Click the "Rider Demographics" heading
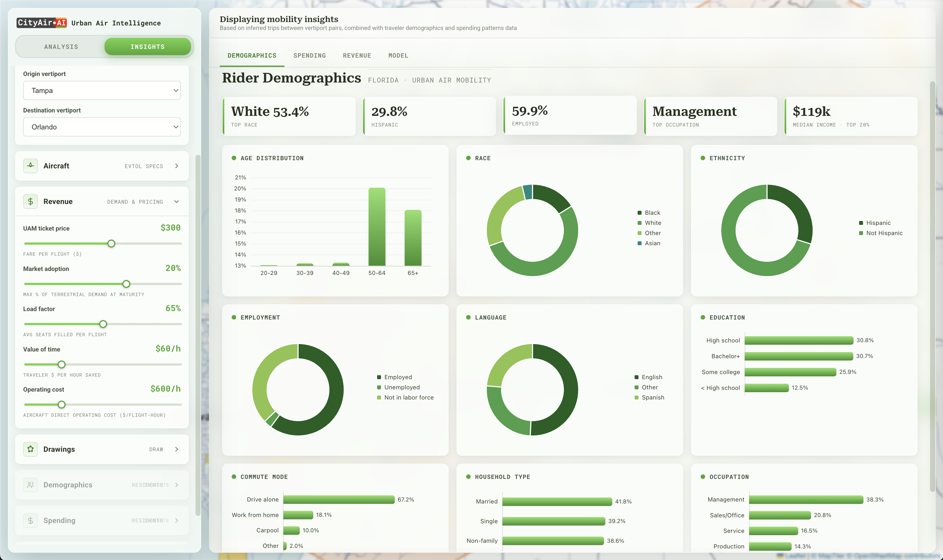The image size is (943, 560). coord(292,78)
